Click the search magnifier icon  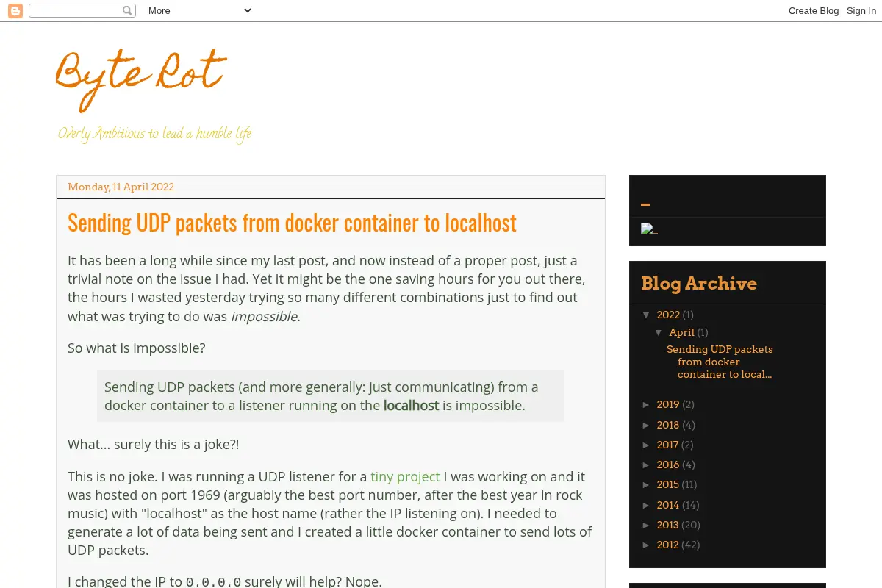tap(128, 10)
